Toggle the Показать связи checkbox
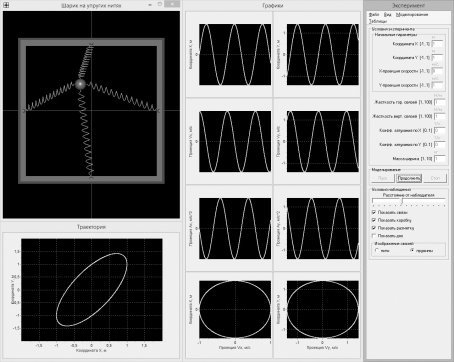 [374, 212]
